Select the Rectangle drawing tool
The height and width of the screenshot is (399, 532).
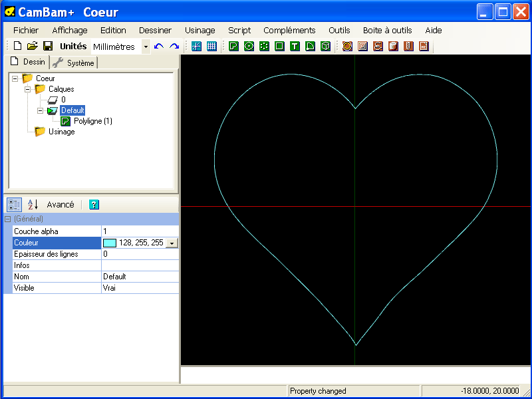pyautogui.click(x=279, y=46)
